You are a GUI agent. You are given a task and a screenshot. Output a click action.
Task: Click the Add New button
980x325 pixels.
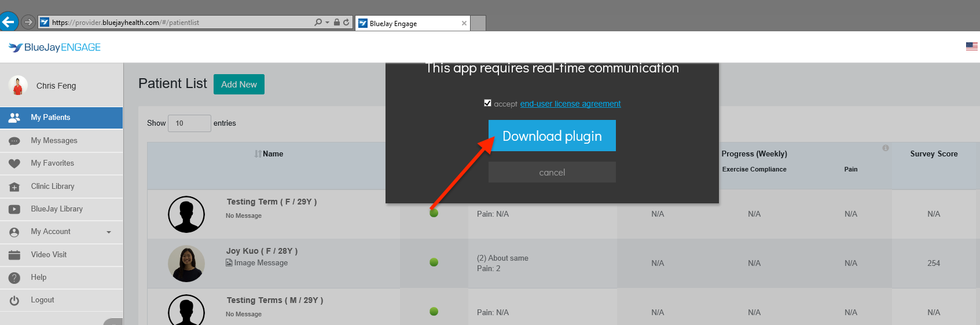pyautogui.click(x=239, y=85)
